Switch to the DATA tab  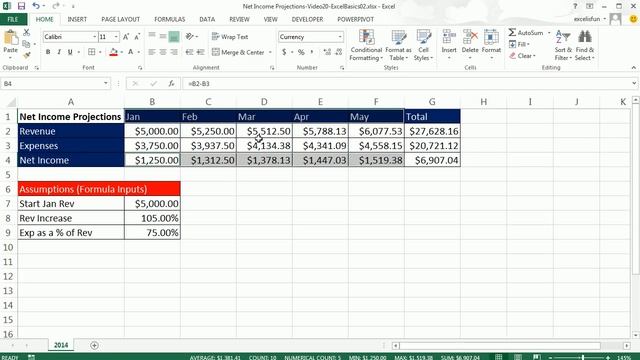[x=207, y=19]
